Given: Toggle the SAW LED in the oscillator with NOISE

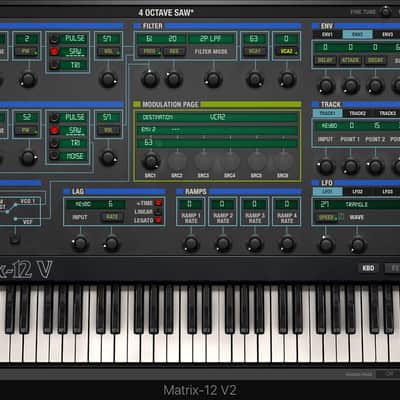Looking at the screenshot, I should click(54, 130).
